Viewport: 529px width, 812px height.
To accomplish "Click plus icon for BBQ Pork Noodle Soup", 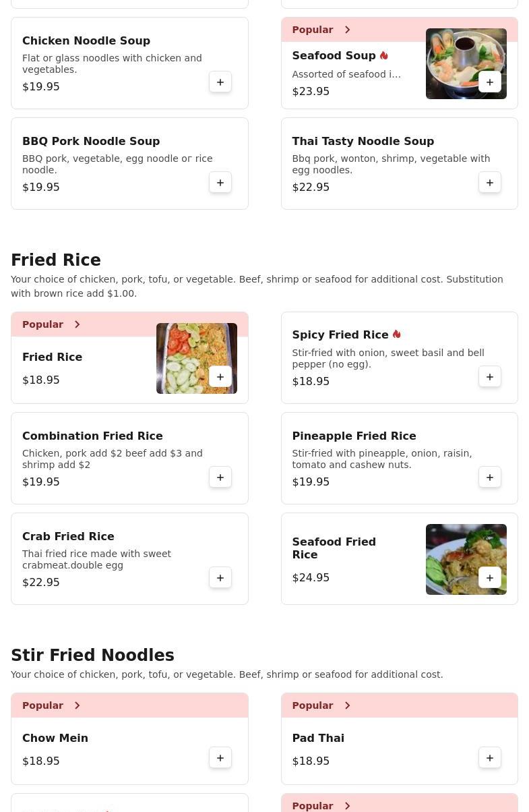I will (x=220, y=183).
